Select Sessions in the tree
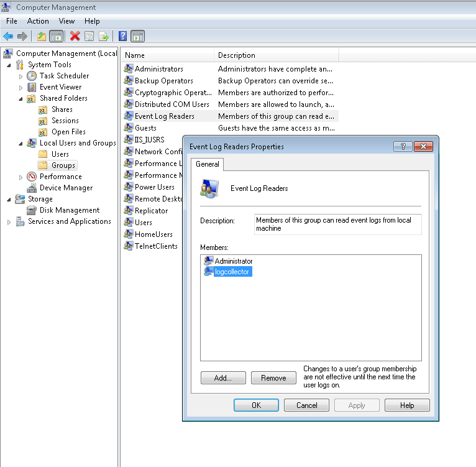Image resolution: width=476 pixels, height=467 pixels. coord(65,121)
